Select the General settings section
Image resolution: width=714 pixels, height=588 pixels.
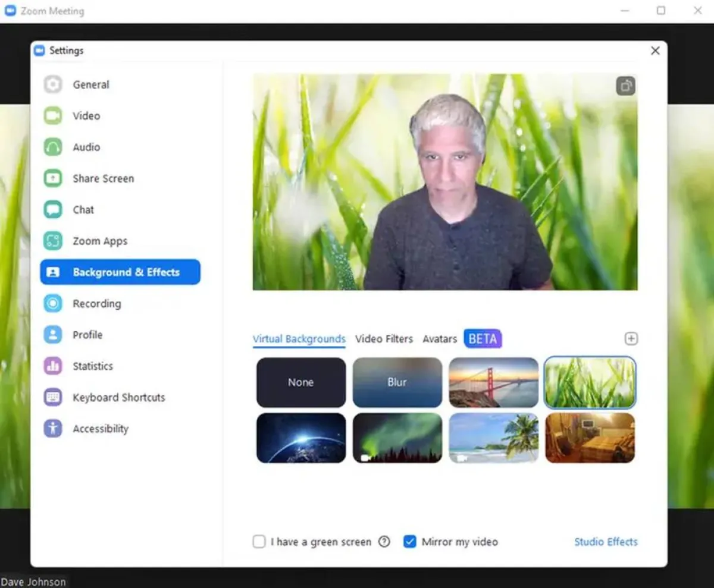tap(90, 84)
